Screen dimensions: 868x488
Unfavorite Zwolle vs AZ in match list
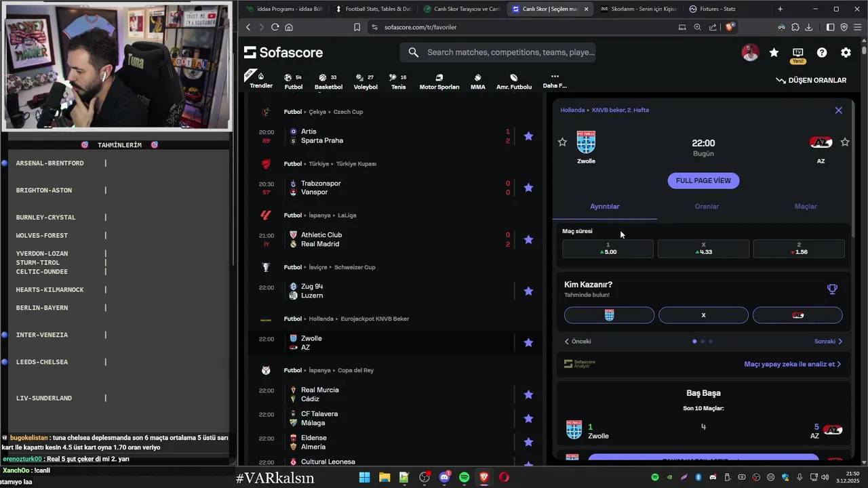[528, 343]
